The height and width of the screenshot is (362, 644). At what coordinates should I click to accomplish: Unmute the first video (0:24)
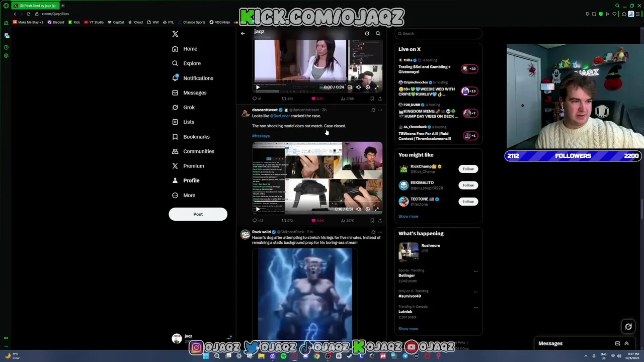359,87
